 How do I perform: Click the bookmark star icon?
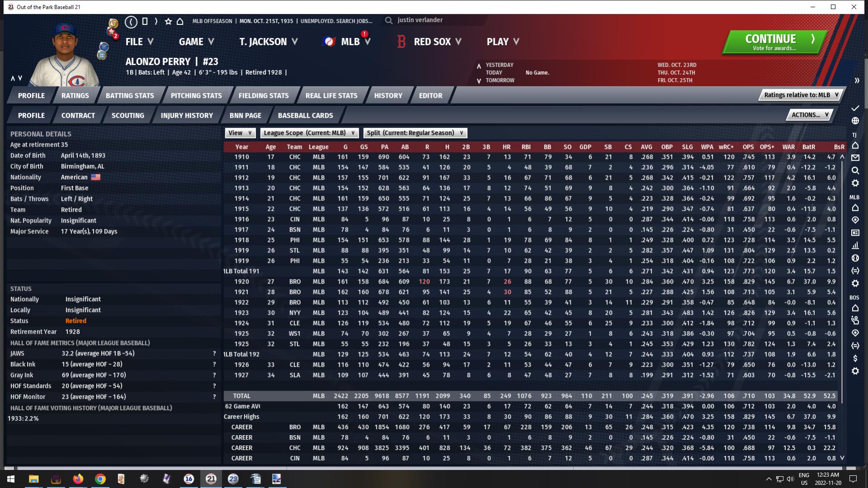coord(168,21)
